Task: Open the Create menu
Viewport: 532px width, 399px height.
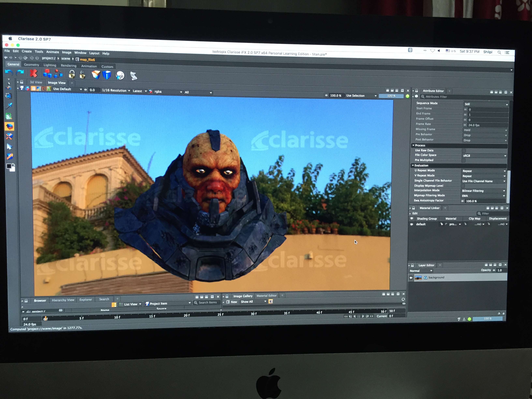Action: point(27,51)
